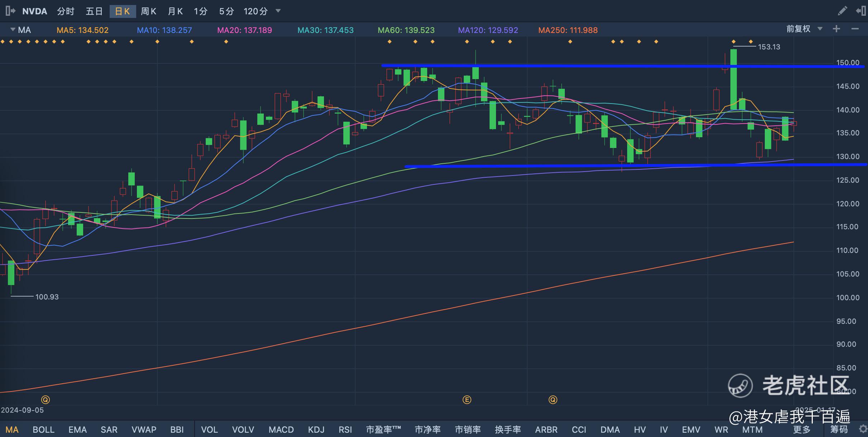868x437 pixels.
Task: Open 更多 more indicators
Action: 802,429
